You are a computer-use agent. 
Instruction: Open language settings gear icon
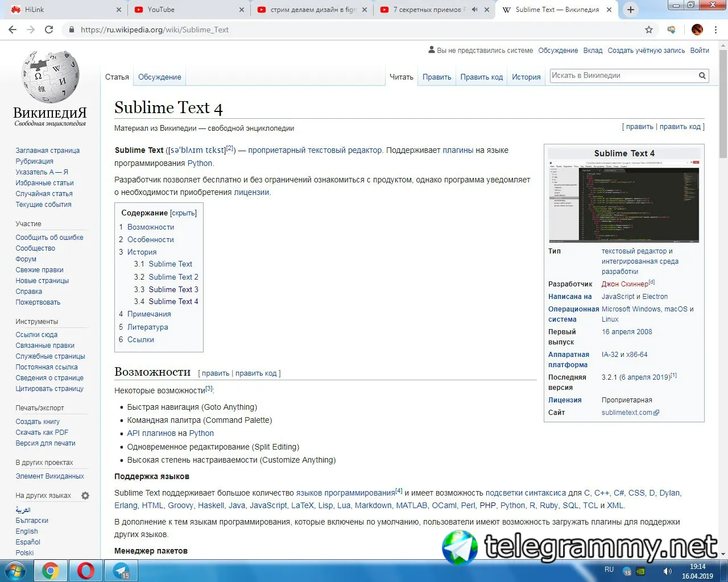[x=85, y=496]
